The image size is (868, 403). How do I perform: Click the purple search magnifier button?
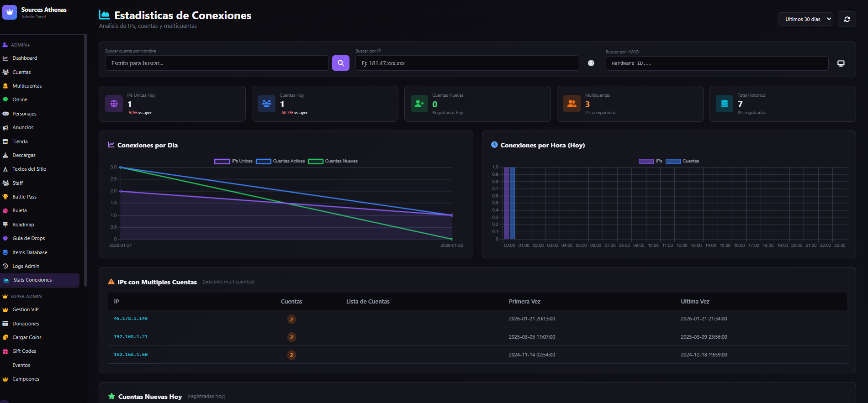point(340,63)
